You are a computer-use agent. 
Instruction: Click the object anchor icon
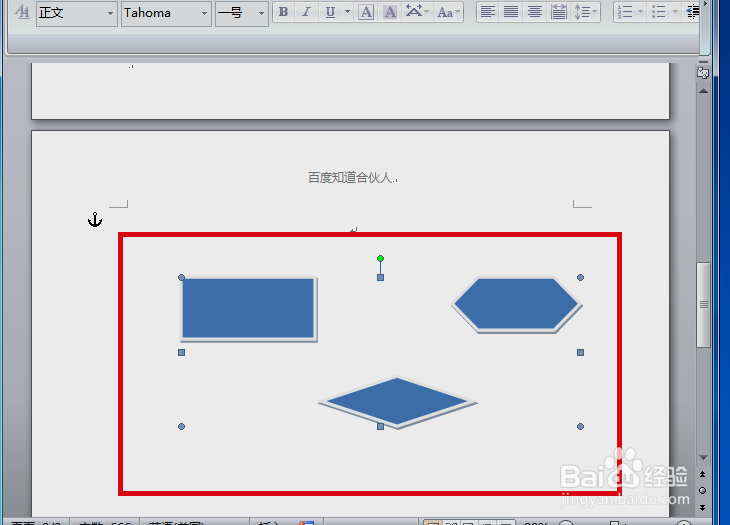coord(95,219)
